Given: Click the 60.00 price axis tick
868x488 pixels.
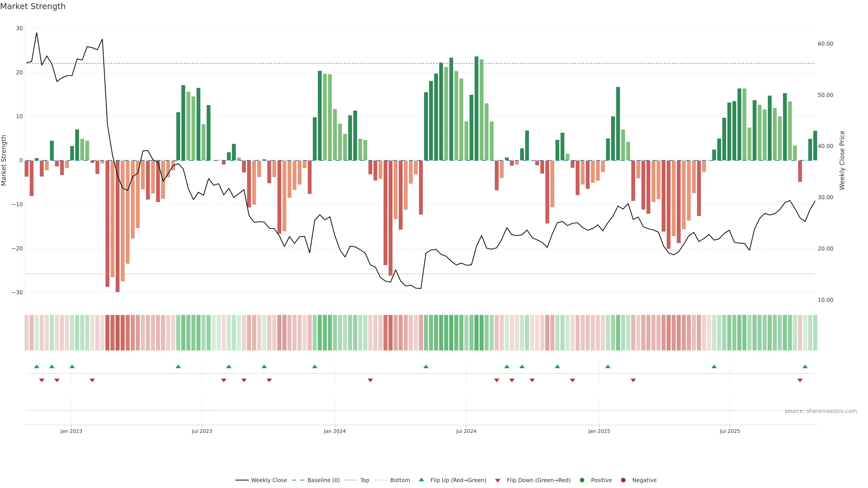Looking at the screenshot, I should pos(825,44).
